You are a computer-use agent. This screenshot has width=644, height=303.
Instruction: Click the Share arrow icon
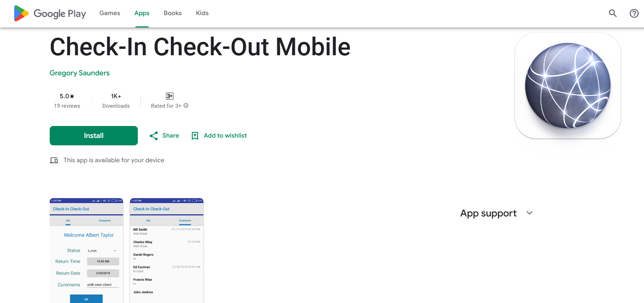[154, 136]
